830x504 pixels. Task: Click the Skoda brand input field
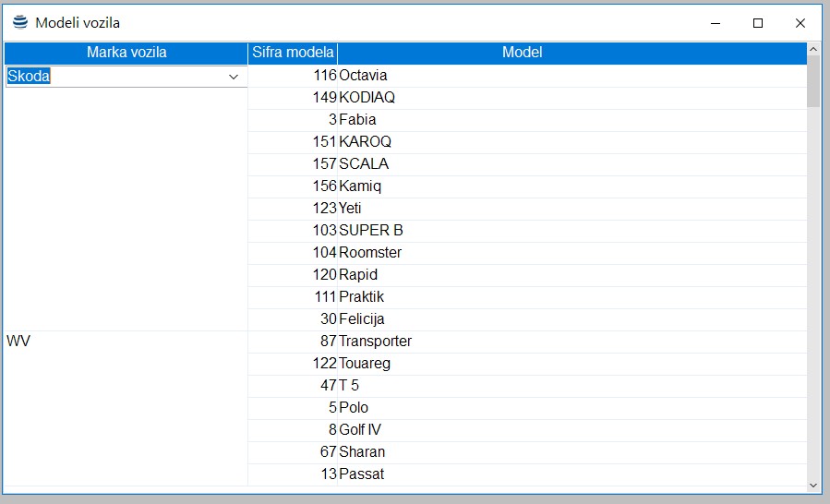coord(111,78)
